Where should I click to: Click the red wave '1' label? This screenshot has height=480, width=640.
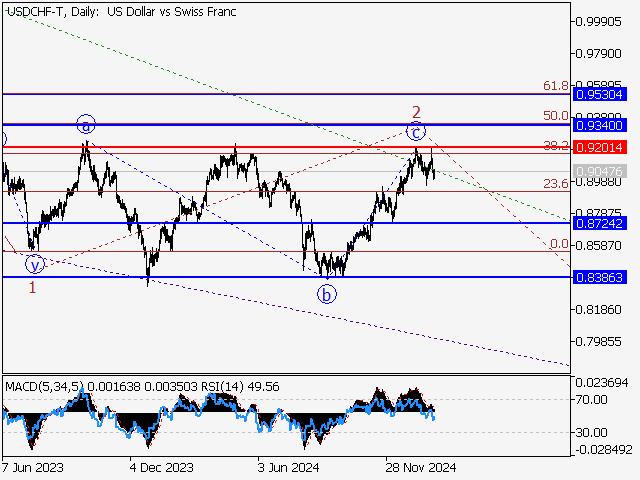pos(32,288)
